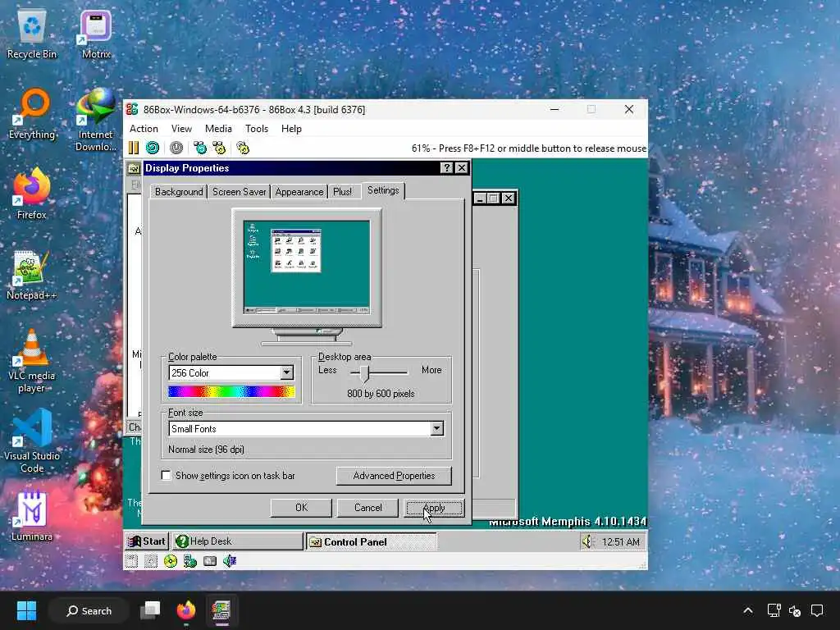Click the volume speaker icon in guest system tray
The image size is (840, 630).
click(x=587, y=541)
